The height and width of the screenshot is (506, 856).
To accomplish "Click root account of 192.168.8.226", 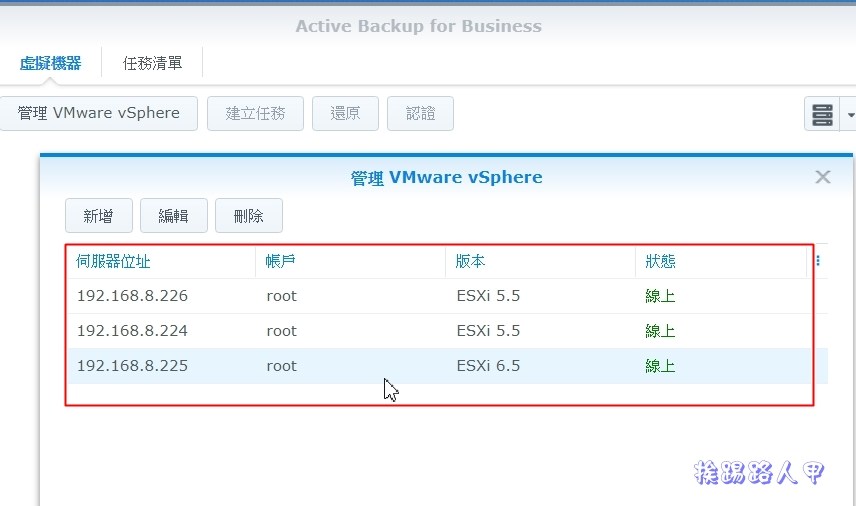I will click(282, 296).
